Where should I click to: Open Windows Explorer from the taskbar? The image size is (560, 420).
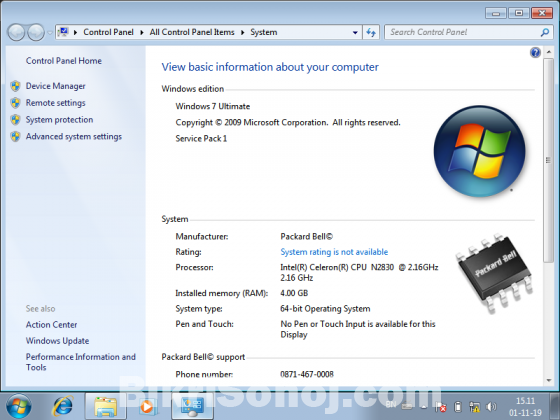pyautogui.click(x=106, y=406)
